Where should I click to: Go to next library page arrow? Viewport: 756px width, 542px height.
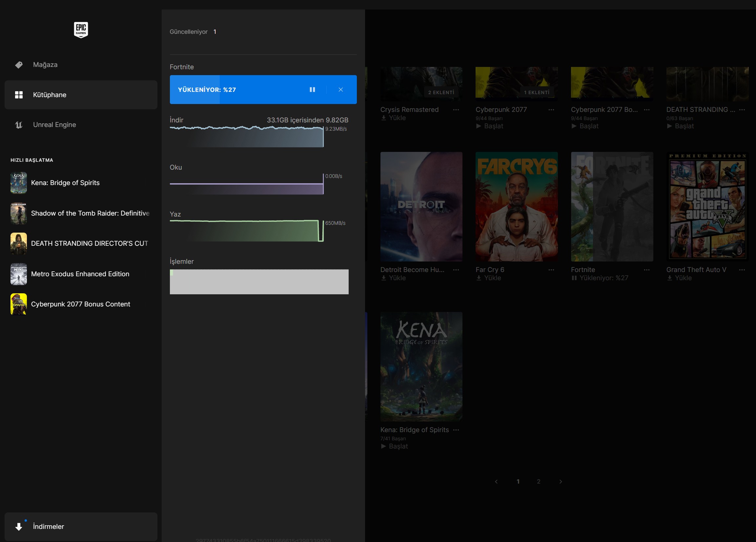(x=561, y=482)
